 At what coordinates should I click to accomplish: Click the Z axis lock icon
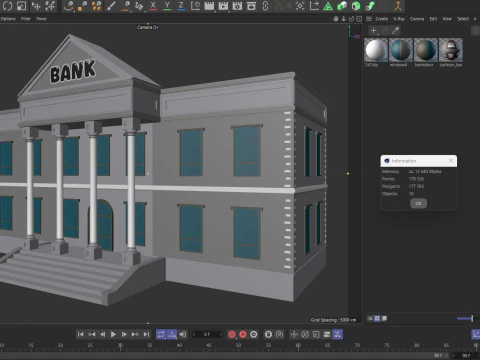(181, 6)
